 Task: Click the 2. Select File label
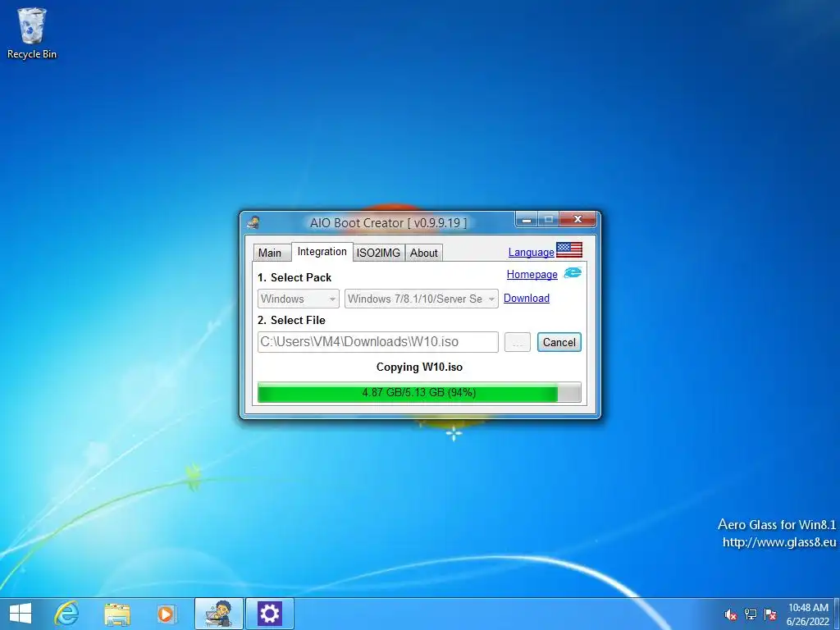coord(291,320)
